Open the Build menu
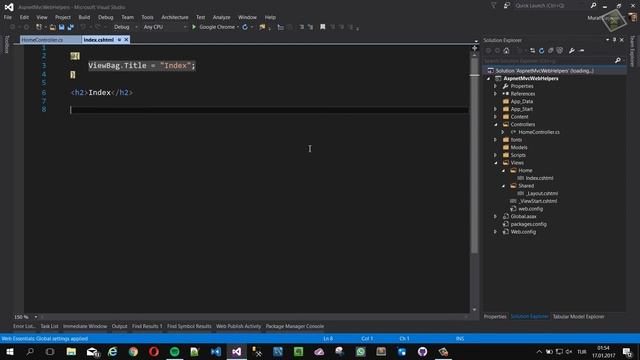 coord(84,17)
